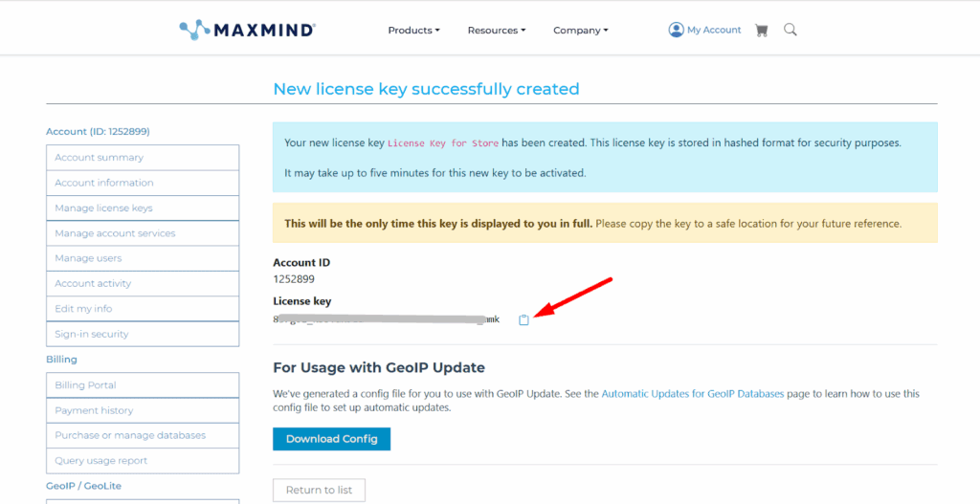
Task: Click the yellow key-displayed-once warning
Action: (605, 223)
